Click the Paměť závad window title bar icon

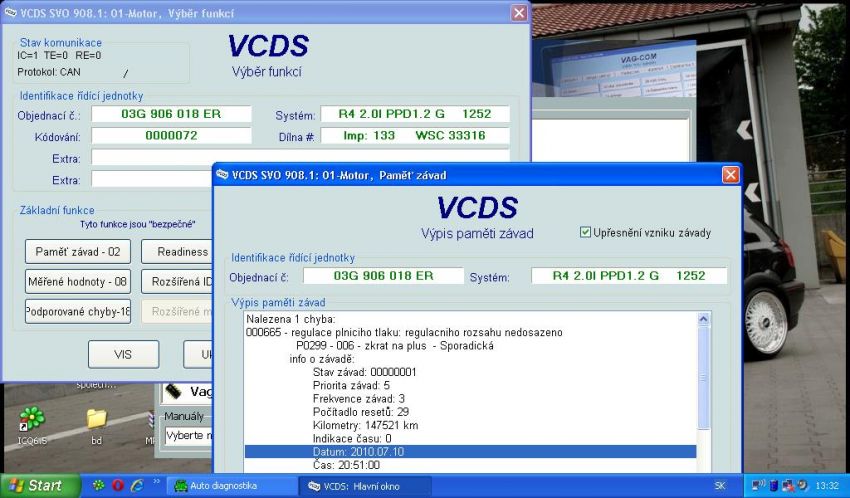222,174
